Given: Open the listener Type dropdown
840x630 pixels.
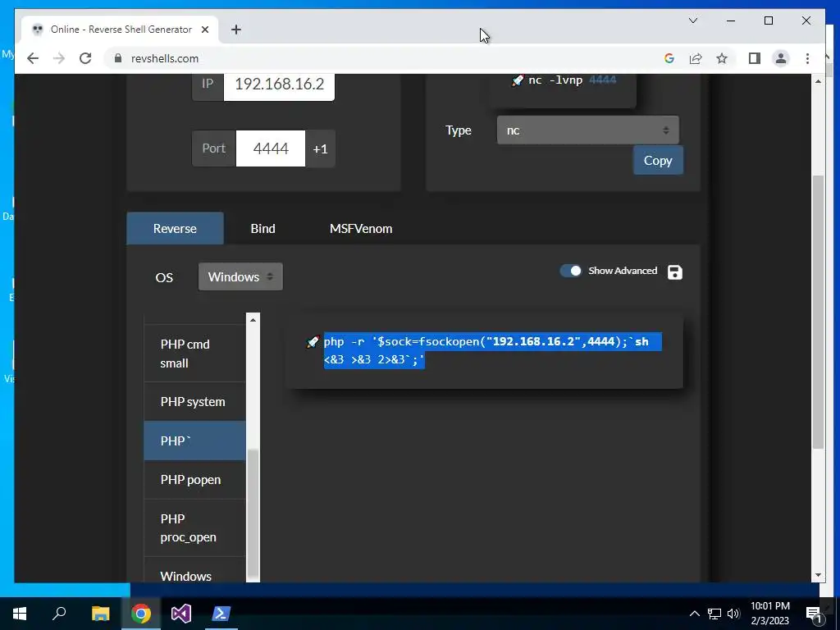Looking at the screenshot, I should (x=587, y=130).
